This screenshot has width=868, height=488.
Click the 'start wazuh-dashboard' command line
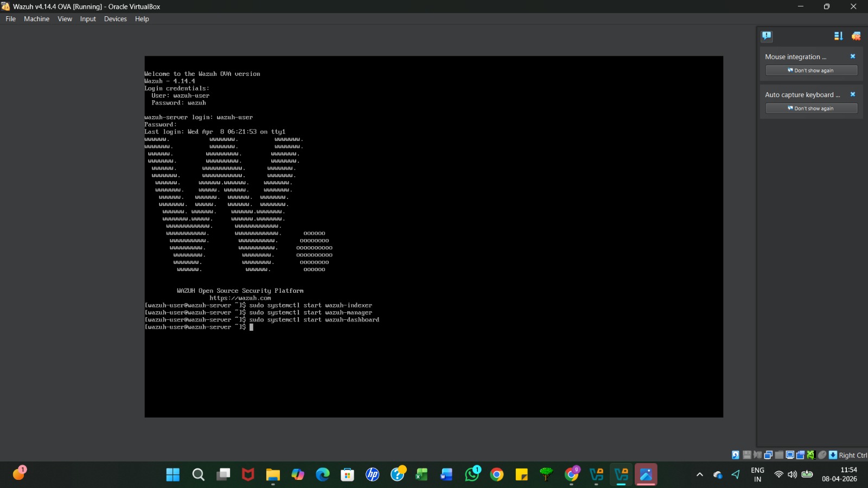(x=262, y=320)
